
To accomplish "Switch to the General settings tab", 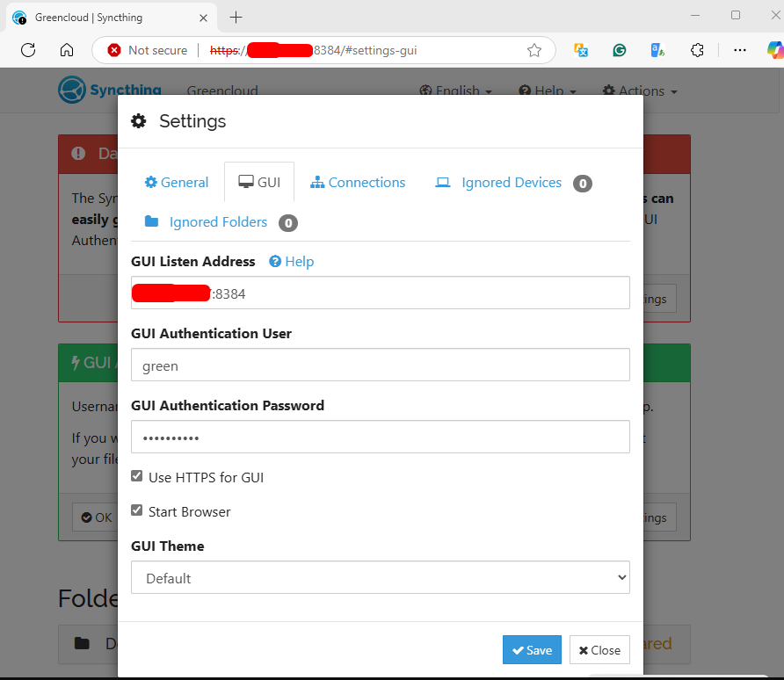I will click(177, 183).
